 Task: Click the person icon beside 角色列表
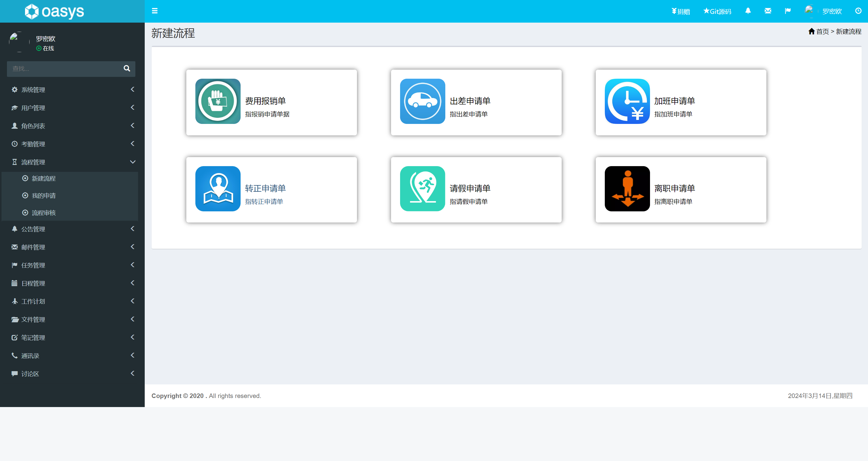14,126
